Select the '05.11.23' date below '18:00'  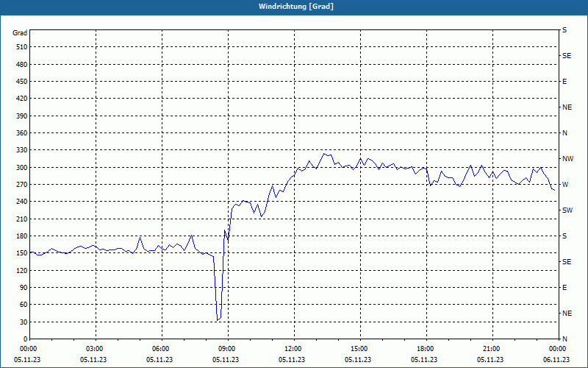pos(424,360)
